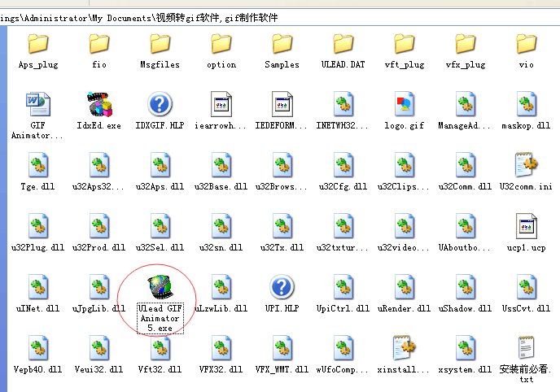Select xsystem.dll file
Image resolution: width=560 pixels, height=392 pixels.
pos(466,348)
